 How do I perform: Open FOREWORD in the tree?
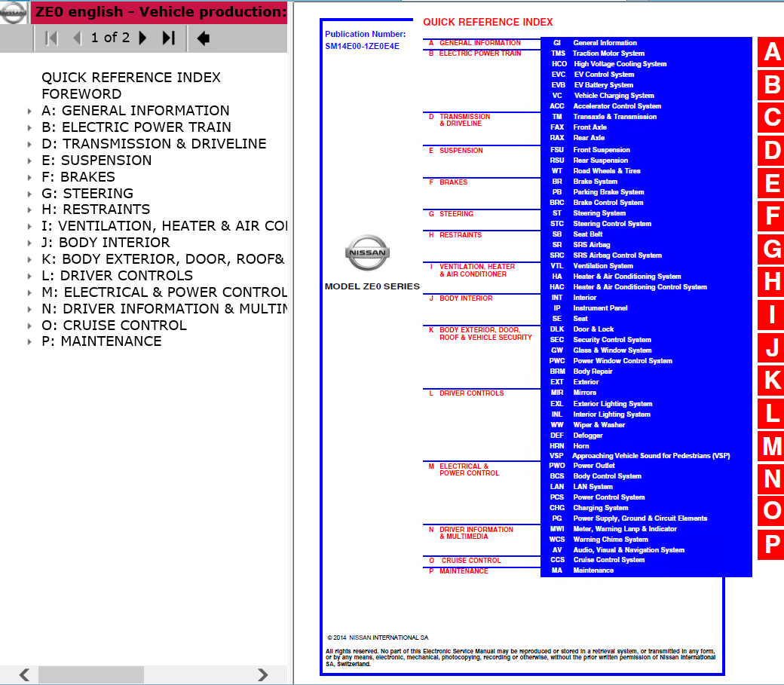tap(81, 94)
